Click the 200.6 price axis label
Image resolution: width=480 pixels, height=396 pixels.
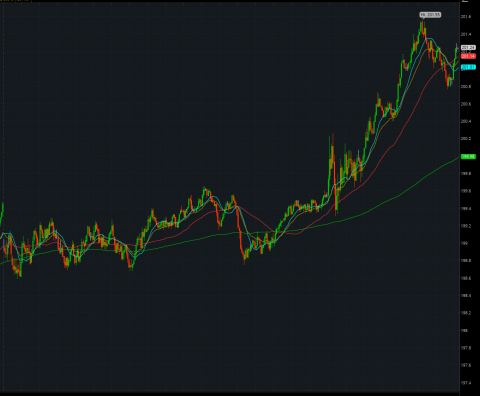[x=466, y=104]
